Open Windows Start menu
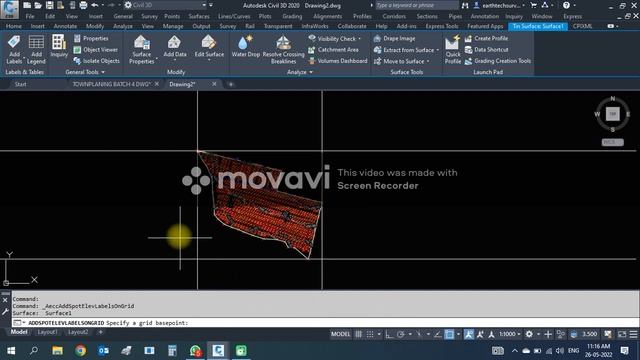The image size is (640, 360). pyautogui.click(x=11, y=351)
